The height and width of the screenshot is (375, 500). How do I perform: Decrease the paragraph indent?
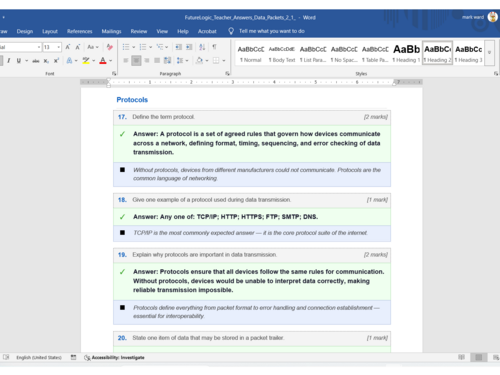(x=179, y=47)
